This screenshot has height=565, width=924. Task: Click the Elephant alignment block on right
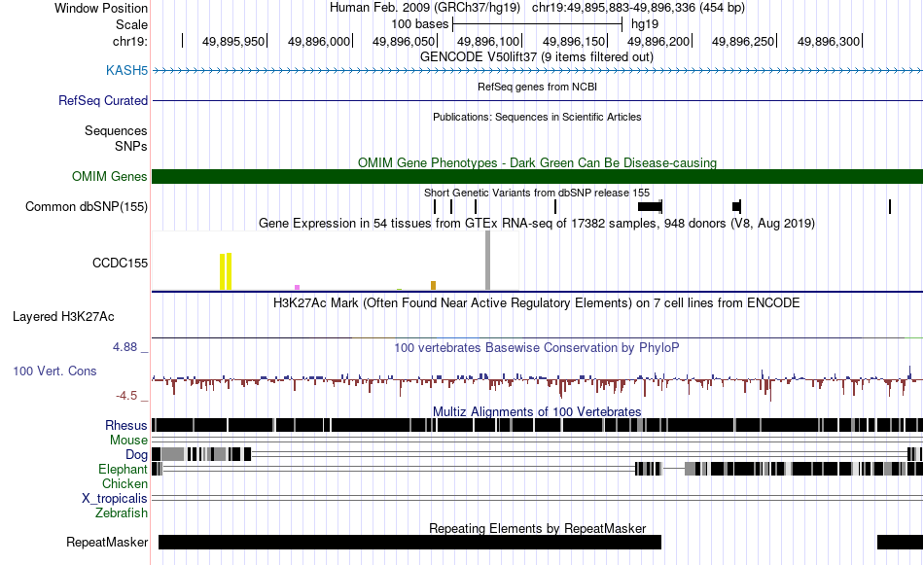803,469
